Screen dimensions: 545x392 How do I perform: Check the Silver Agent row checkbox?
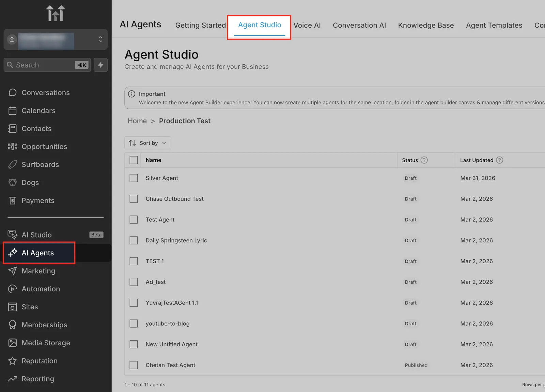pyautogui.click(x=134, y=178)
